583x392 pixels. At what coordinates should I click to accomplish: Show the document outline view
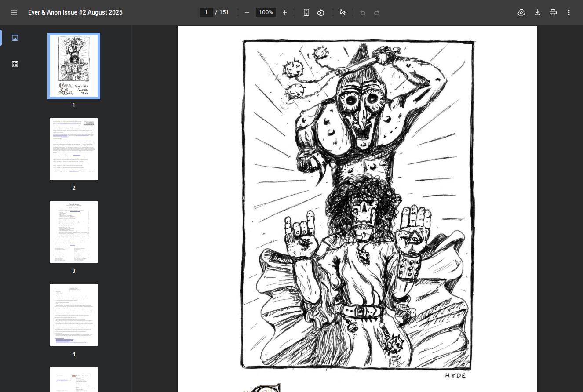[15, 64]
